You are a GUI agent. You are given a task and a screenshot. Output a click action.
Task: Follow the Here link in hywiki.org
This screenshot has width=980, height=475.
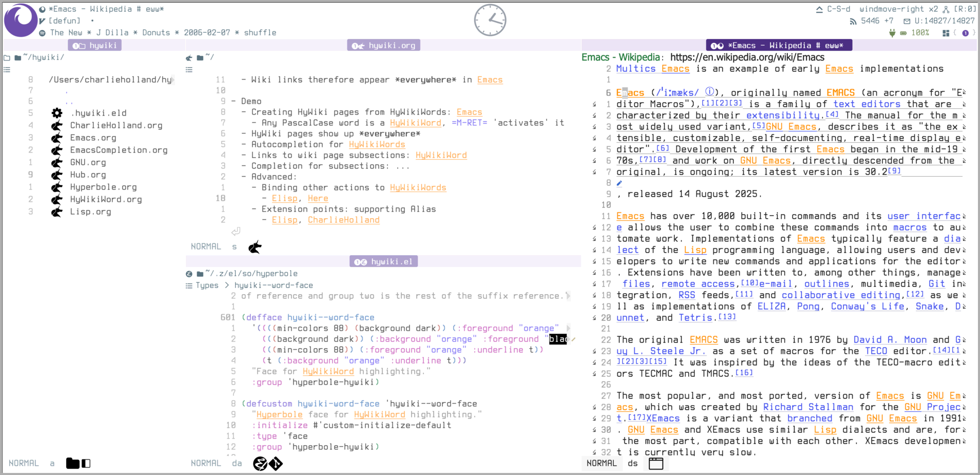click(318, 198)
